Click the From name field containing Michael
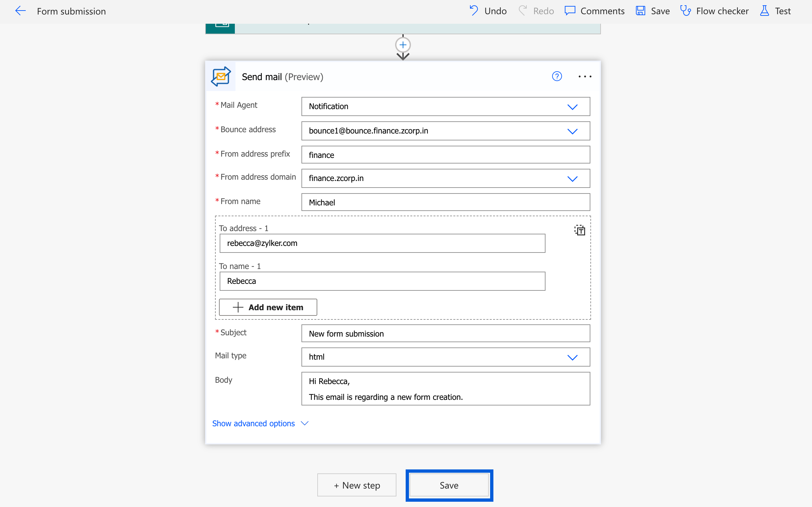Viewport: 812px width, 507px height. 445,202
